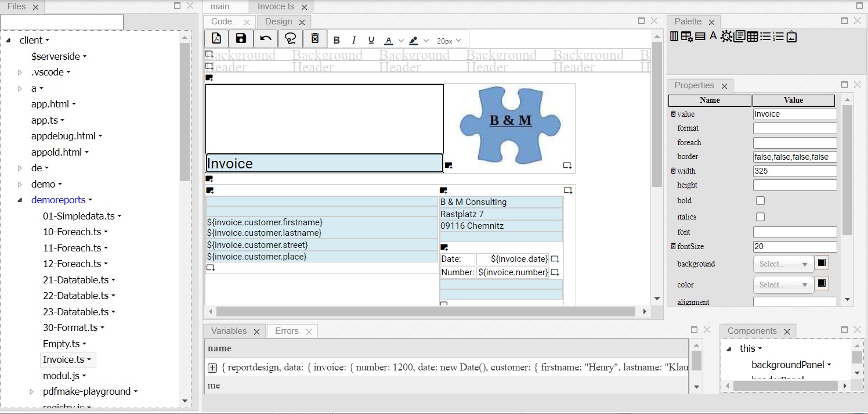The height and width of the screenshot is (414, 868).
Task: Toggle underline formatting in the toolbar
Action: coord(371,39)
